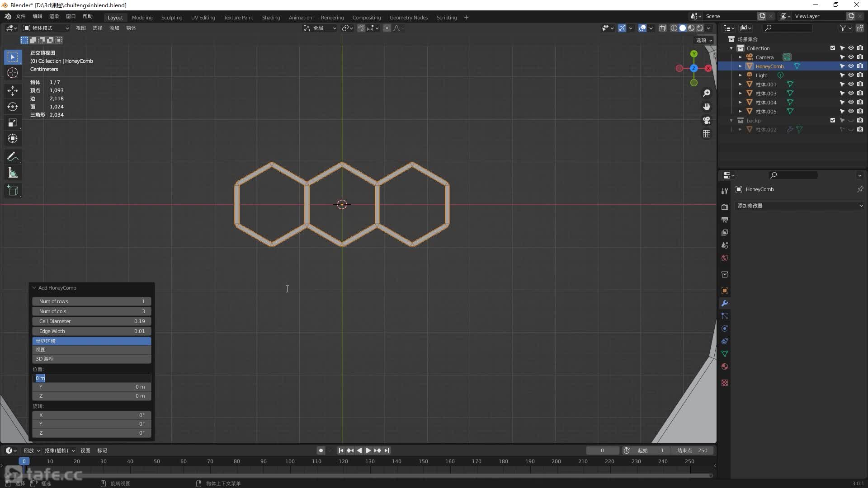Open Output properties tab
This screenshot has height=488, width=868.
725,220
